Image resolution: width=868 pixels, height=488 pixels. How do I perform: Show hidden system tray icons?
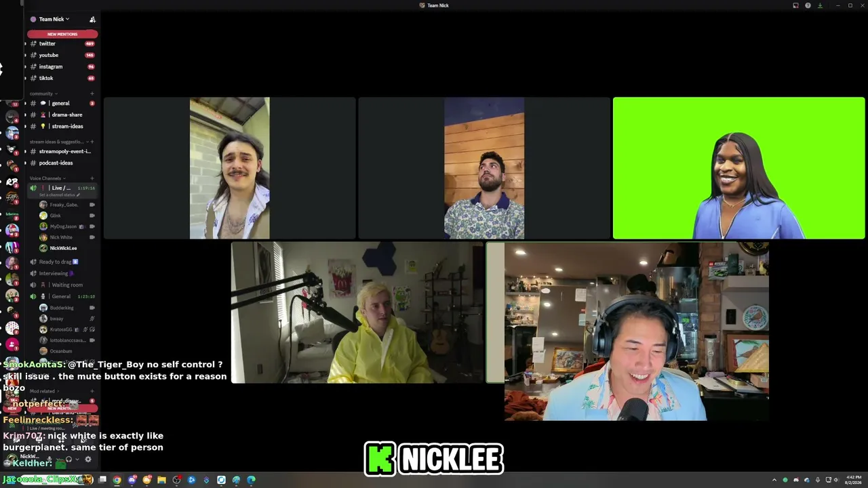pyautogui.click(x=774, y=480)
